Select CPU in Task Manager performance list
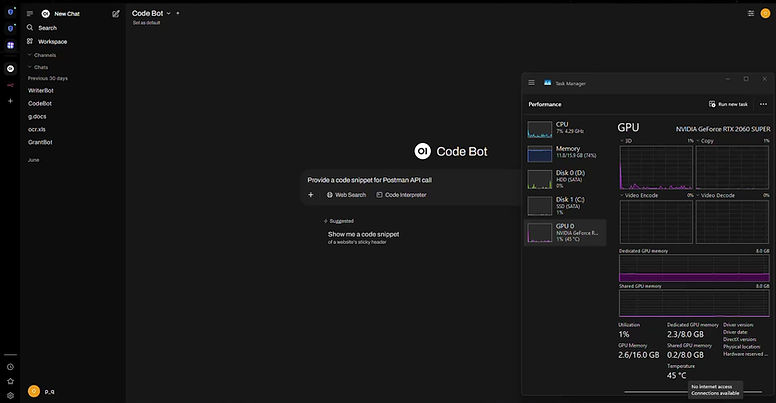 [565, 129]
